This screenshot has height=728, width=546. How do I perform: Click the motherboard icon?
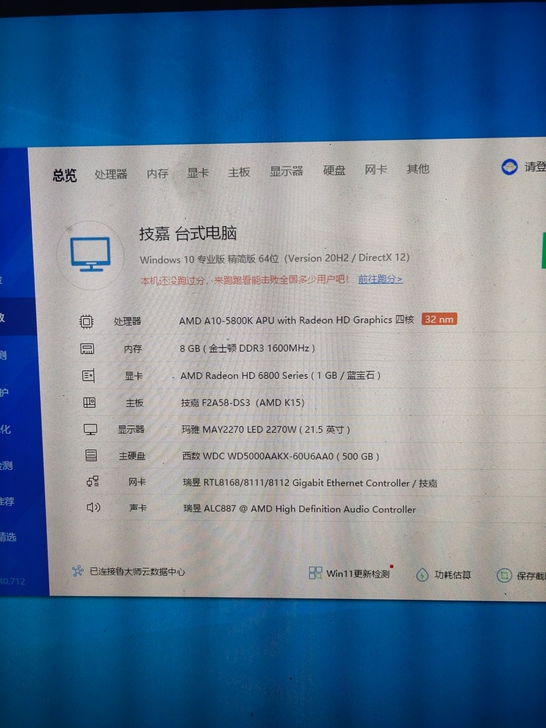[x=89, y=403]
